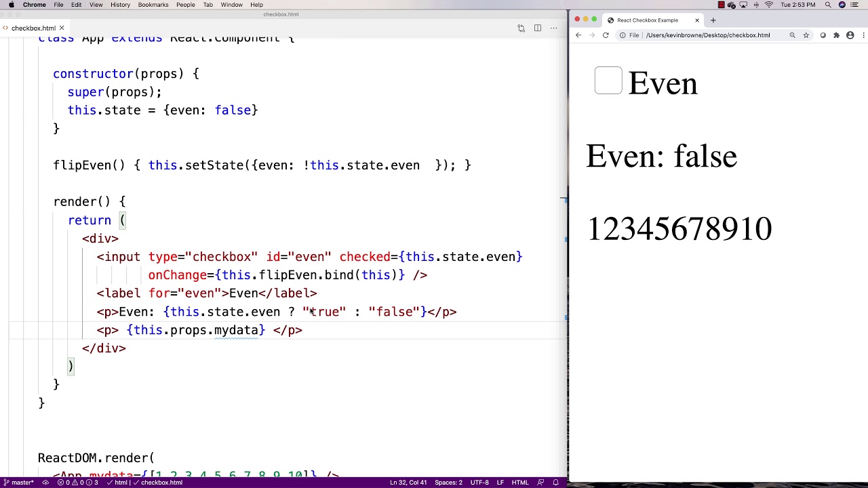The image size is (868, 488).
Task: Click the clock Tue 2:53 PM
Action: [x=797, y=5]
